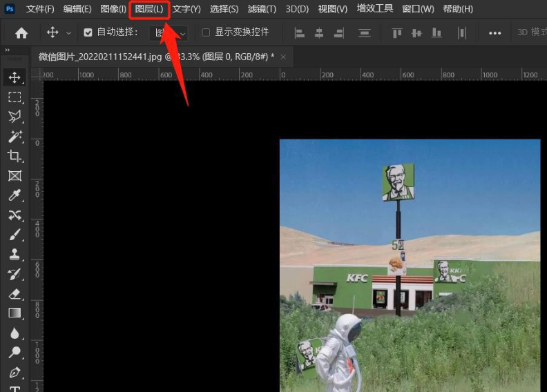The image size is (547, 392).
Task: Select the Type tool
Action: [15, 388]
